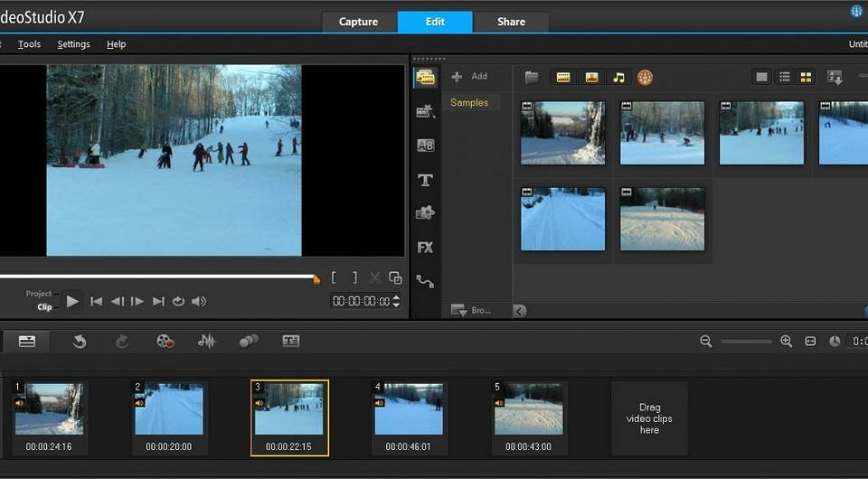Open the Record/Capture Option icon

(165, 342)
